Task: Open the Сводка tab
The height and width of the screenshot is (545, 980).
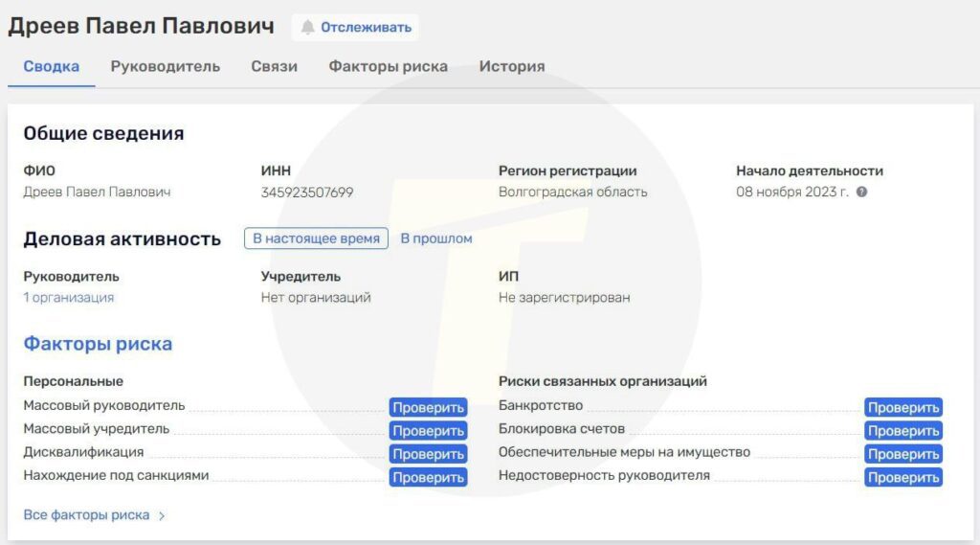Action: tap(51, 66)
